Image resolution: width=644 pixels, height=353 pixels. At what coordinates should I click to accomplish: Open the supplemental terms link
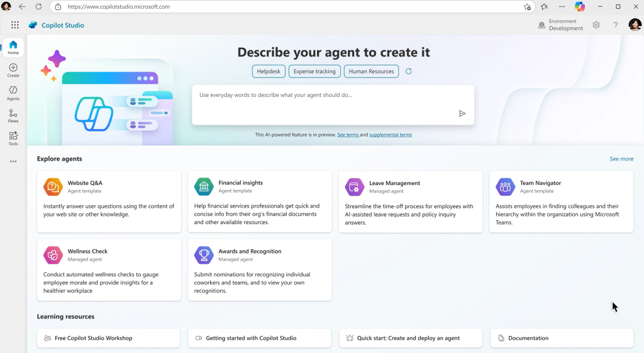(x=391, y=135)
